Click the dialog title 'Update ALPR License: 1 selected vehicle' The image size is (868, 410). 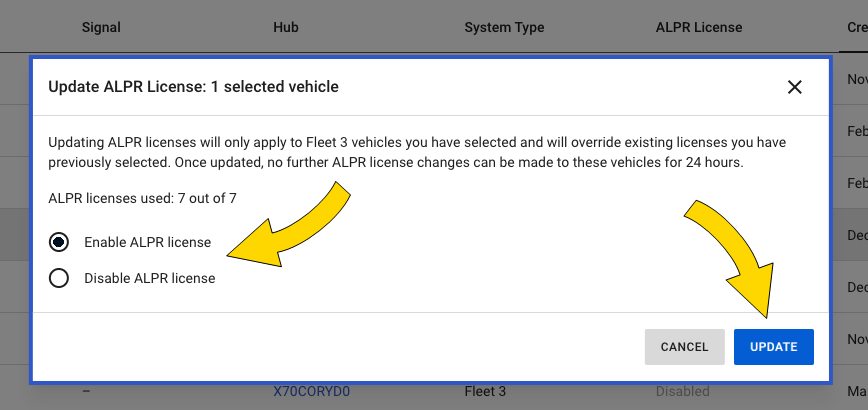194,87
